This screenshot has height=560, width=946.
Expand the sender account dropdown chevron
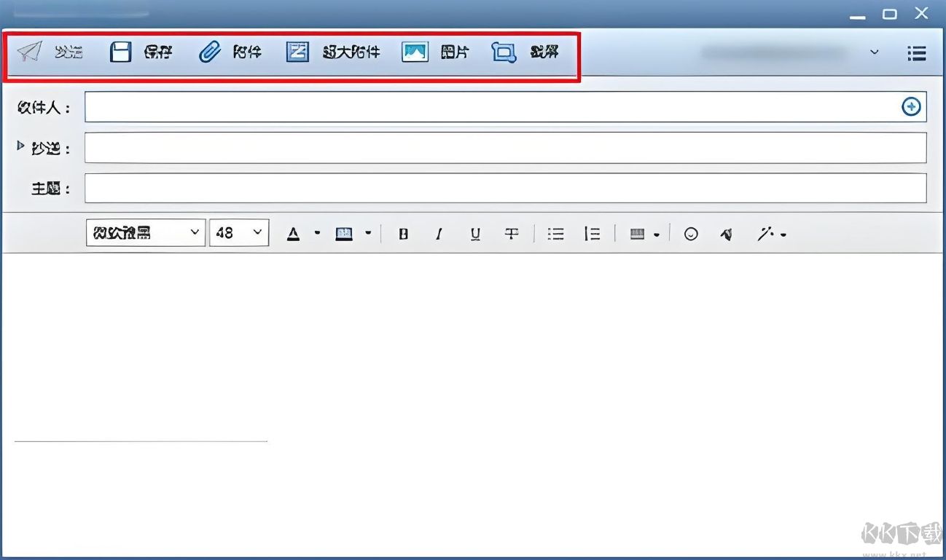click(x=875, y=52)
